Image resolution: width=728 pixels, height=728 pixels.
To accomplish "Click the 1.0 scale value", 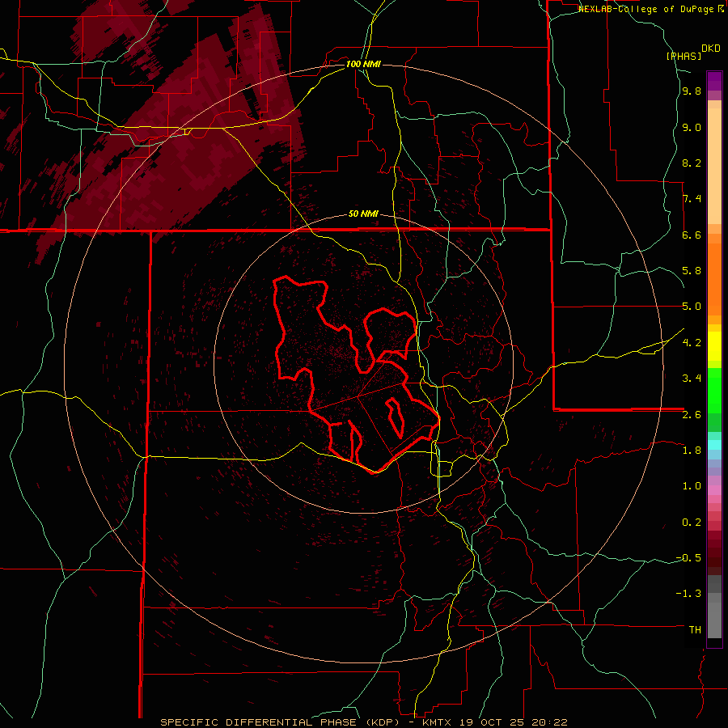I will pyautogui.click(x=692, y=486).
